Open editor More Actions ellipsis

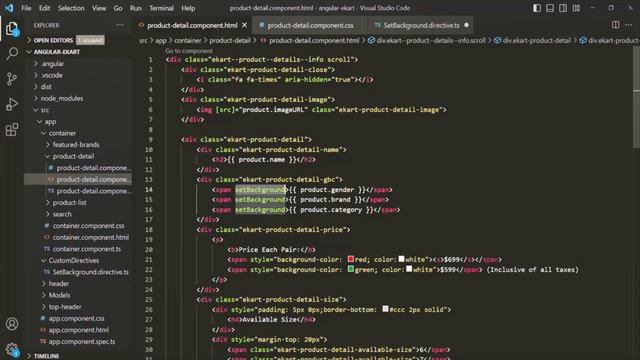629,25
